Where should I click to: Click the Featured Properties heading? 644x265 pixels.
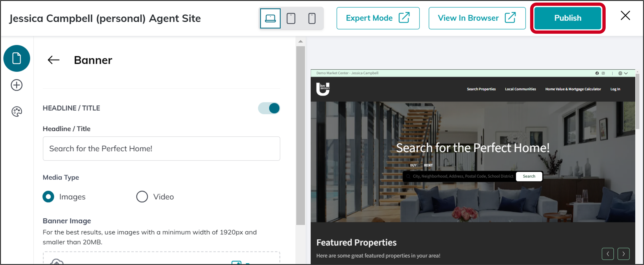356,242
